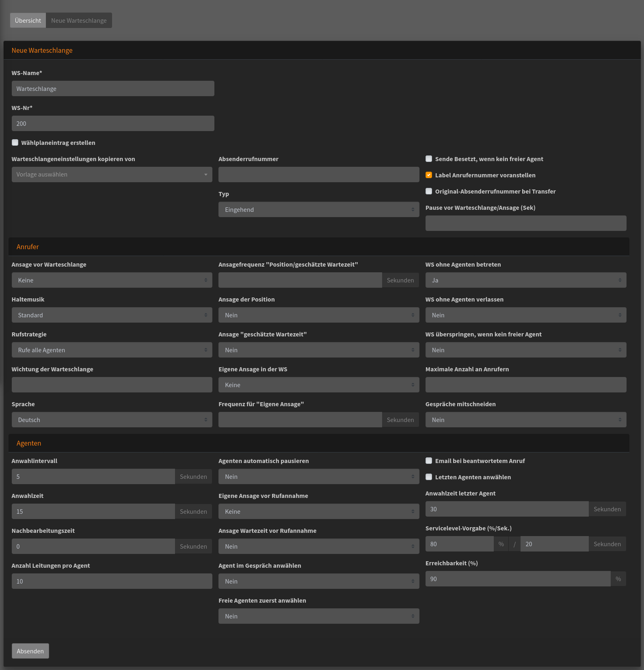Open the Rufstrategie dropdown
The width and height of the screenshot is (644, 670).
(112, 350)
